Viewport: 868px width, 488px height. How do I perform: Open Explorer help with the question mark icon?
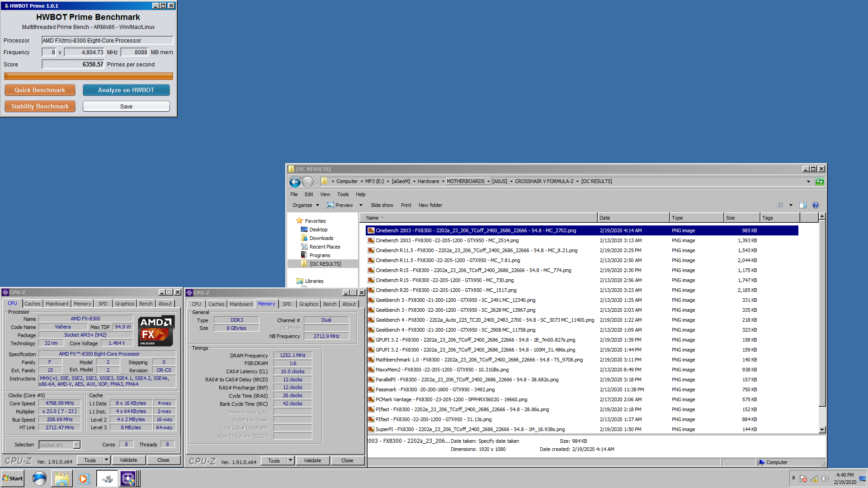[816, 205]
